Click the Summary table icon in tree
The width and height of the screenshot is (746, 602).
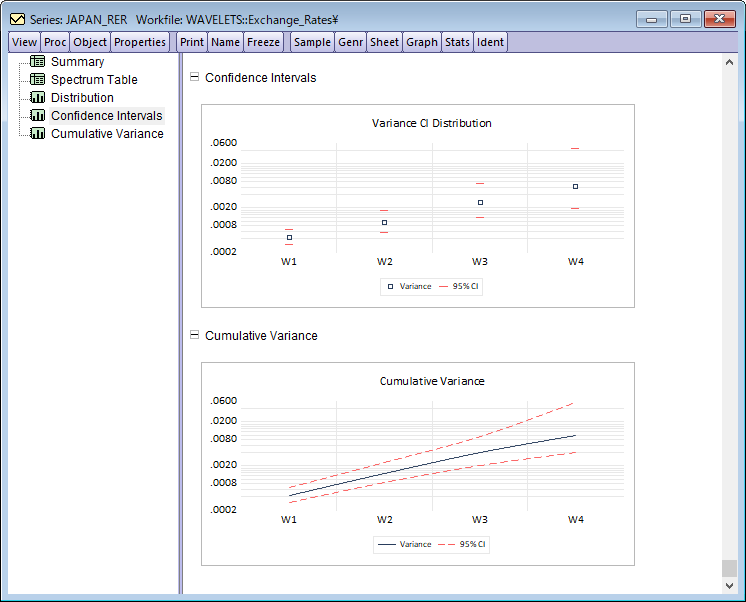pos(38,62)
